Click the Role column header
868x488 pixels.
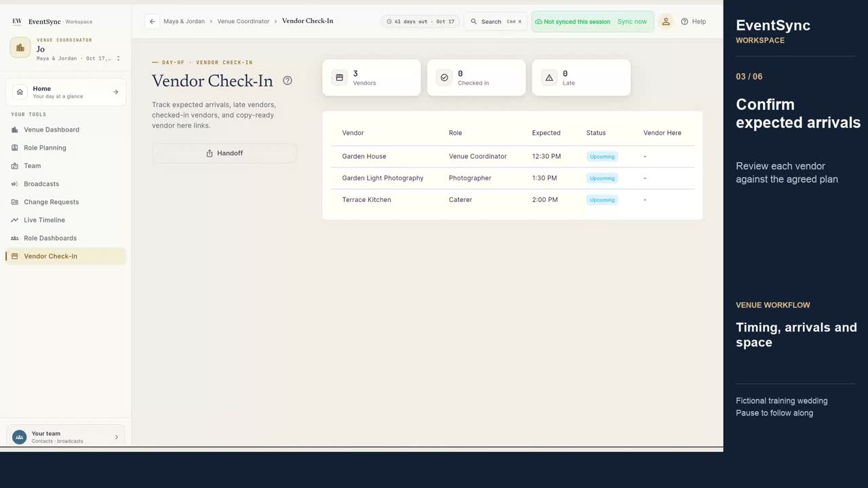coord(455,133)
